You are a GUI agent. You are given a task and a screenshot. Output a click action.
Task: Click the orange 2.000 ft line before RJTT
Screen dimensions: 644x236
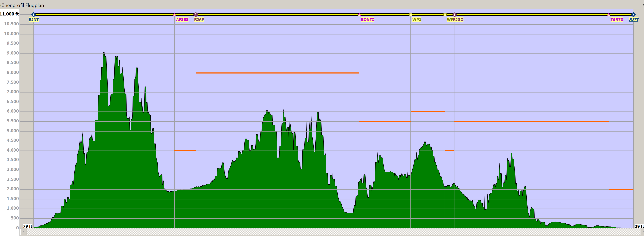click(621, 189)
